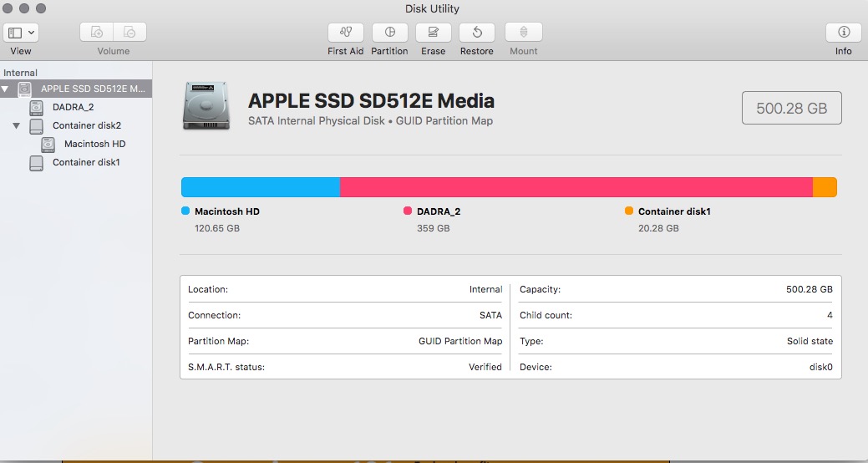Collapse the APPLE SSD SD512E disclosure triangle
This screenshot has height=463, width=868.
(x=5, y=89)
